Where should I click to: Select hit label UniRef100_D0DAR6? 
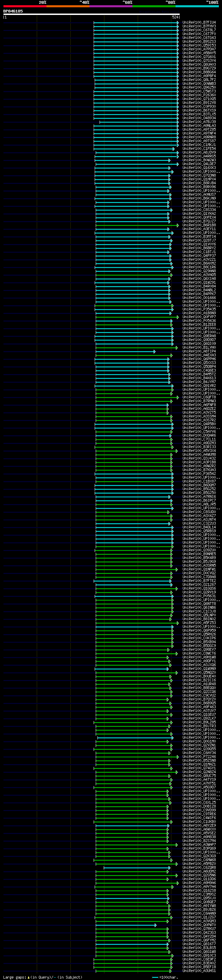click(x=199, y=435)
